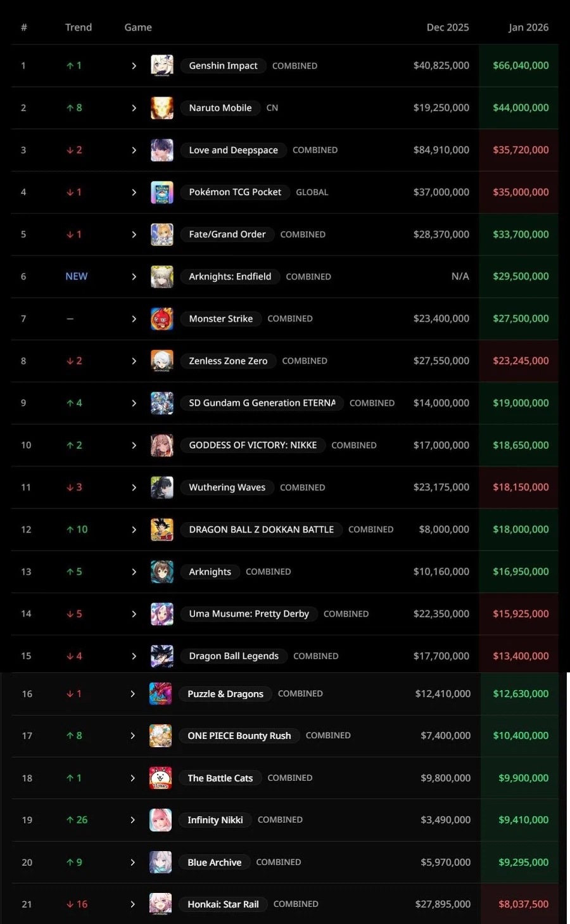Expand the Arknights: Endfield row chevron
The image size is (570, 924).
134,277
